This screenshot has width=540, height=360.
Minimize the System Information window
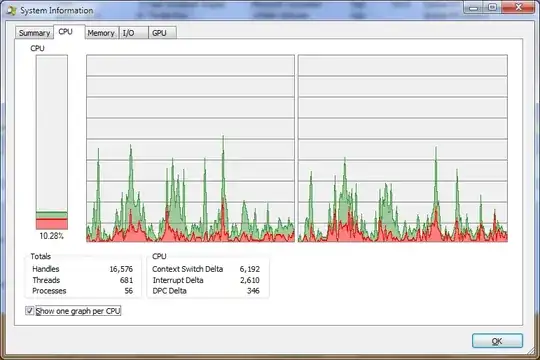pos(474,7)
